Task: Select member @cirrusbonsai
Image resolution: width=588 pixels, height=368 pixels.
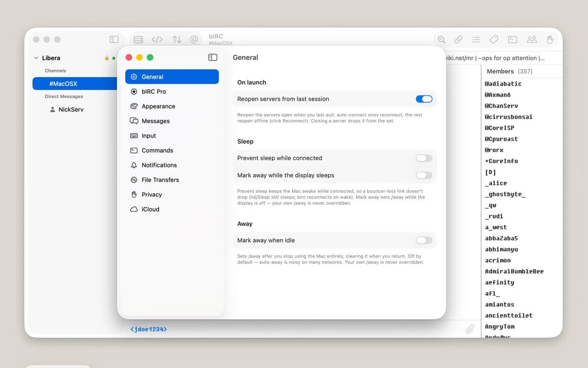Action: point(508,117)
